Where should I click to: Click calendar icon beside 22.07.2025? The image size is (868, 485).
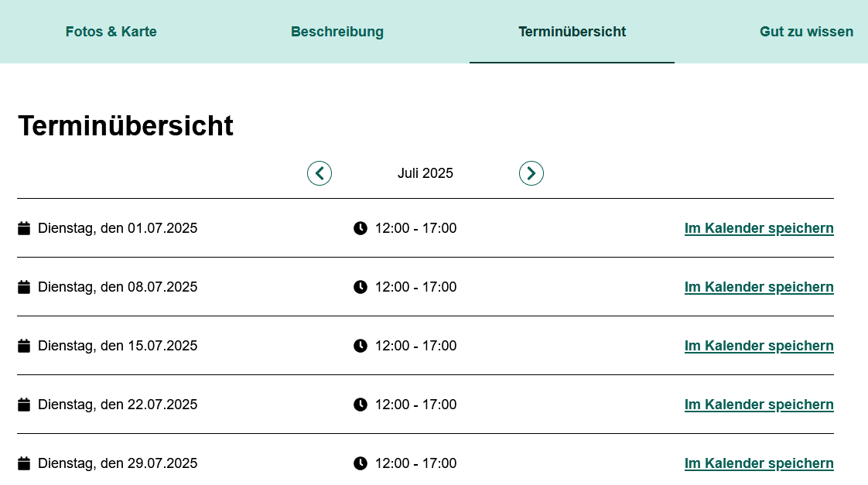(24, 404)
